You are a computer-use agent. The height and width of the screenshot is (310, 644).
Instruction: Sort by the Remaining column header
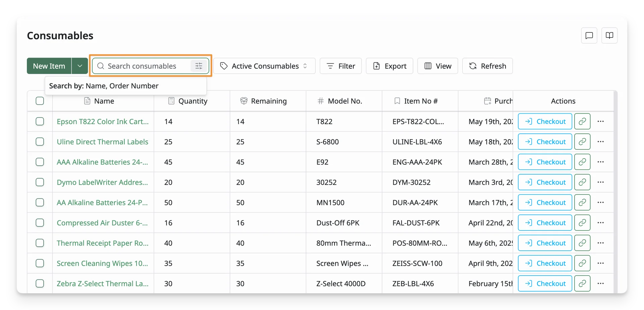[x=269, y=101]
